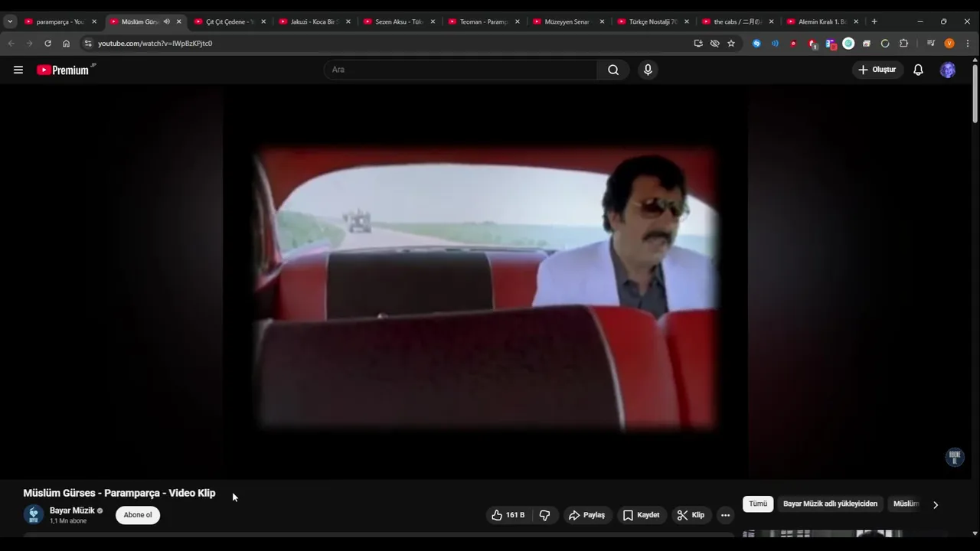Open a new browser tab

pyautogui.click(x=874, y=21)
